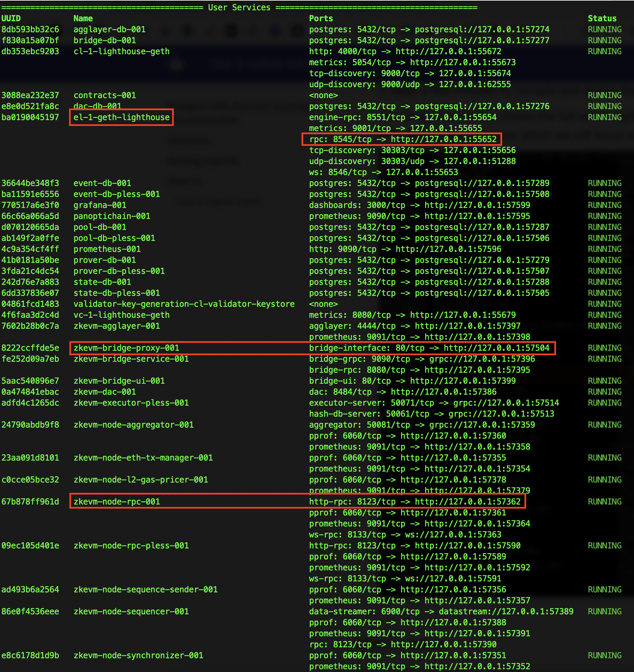This screenshot has width=634, height=672.
Task: Click the zkevm-node-sequencer-001 service name
Action: tap(131, 612)
